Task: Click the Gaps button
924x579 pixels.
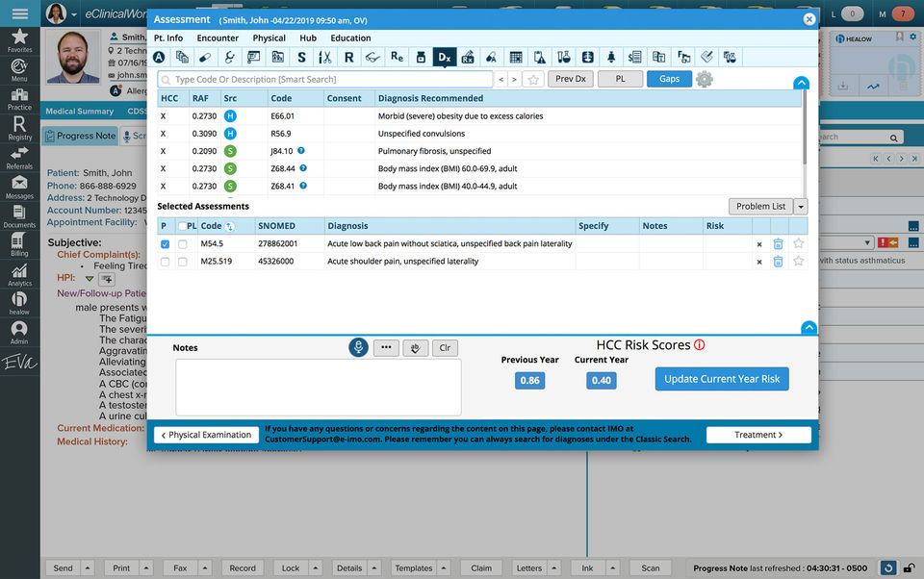Action: [x=669, y=79]
